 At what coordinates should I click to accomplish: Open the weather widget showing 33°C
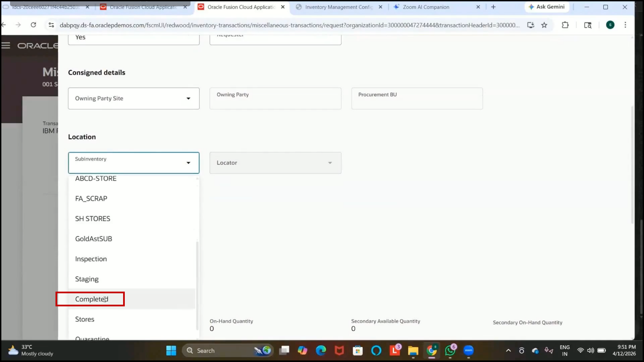point(31,351)
